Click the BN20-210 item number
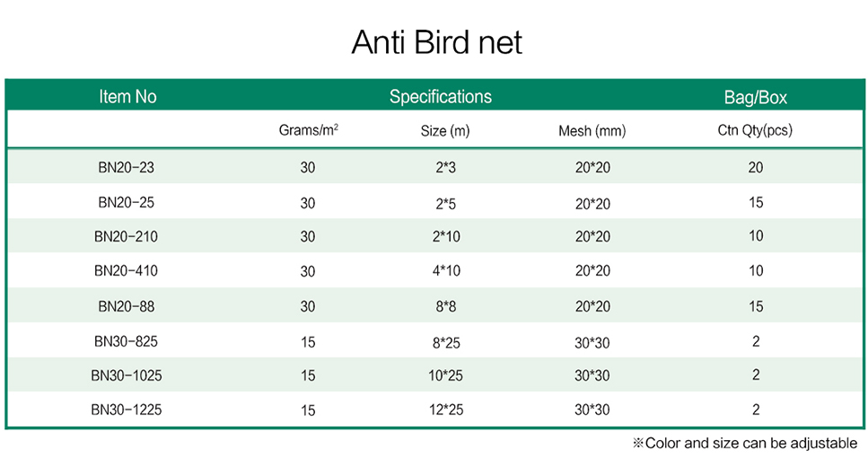 click(x=127, y=236)
